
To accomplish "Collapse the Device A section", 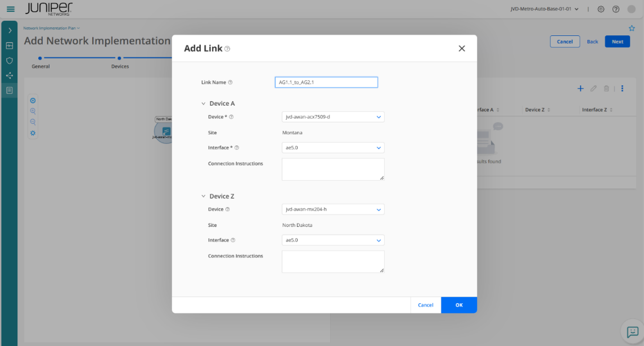I will click(x=203, y=104).
